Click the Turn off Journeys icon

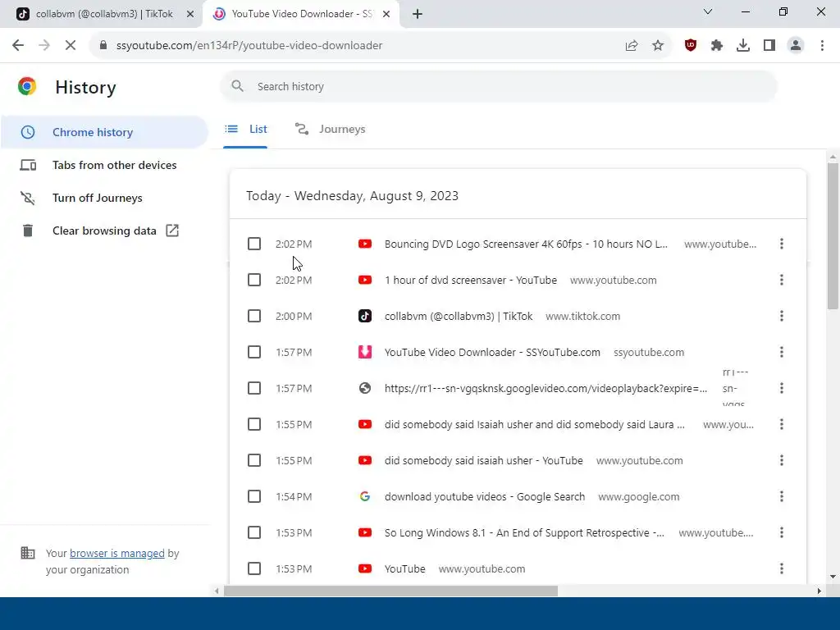pyautogui.click(x=28, y=199)
